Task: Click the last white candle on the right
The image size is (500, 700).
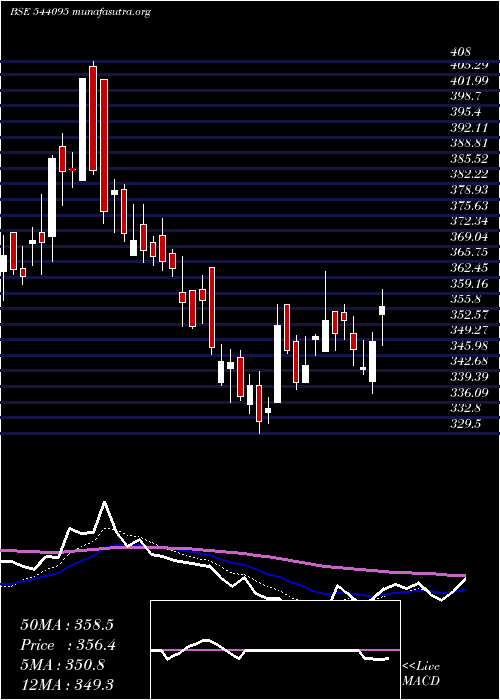Action: click(x=382, y=310)
